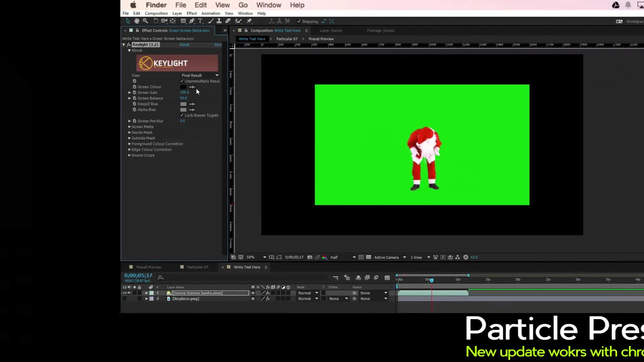Toggle Screen Balance stopwatch

[135, 98]
